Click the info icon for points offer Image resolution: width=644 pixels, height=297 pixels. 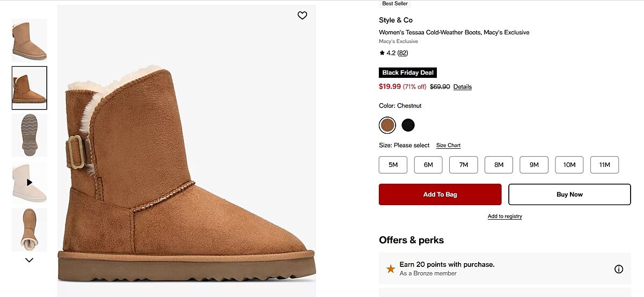(618, 269)
